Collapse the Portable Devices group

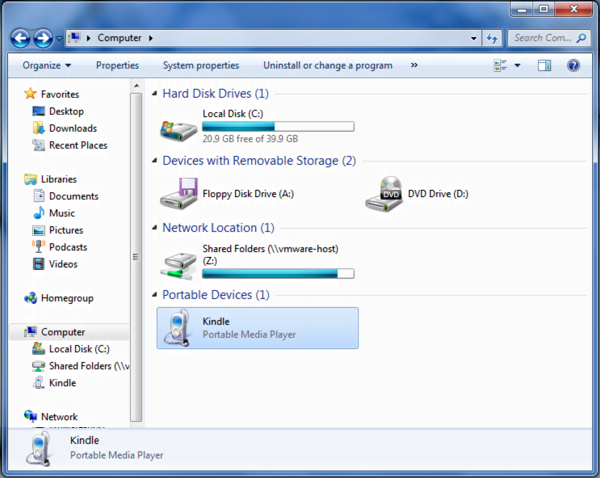tap(155, 295)
